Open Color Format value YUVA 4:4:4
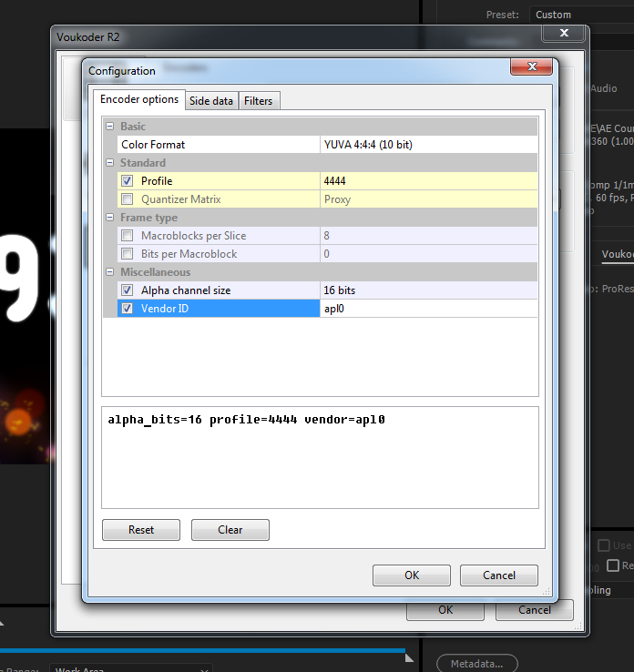The width and height of the screenshot is (634, 672). click(x=428, y=145)
